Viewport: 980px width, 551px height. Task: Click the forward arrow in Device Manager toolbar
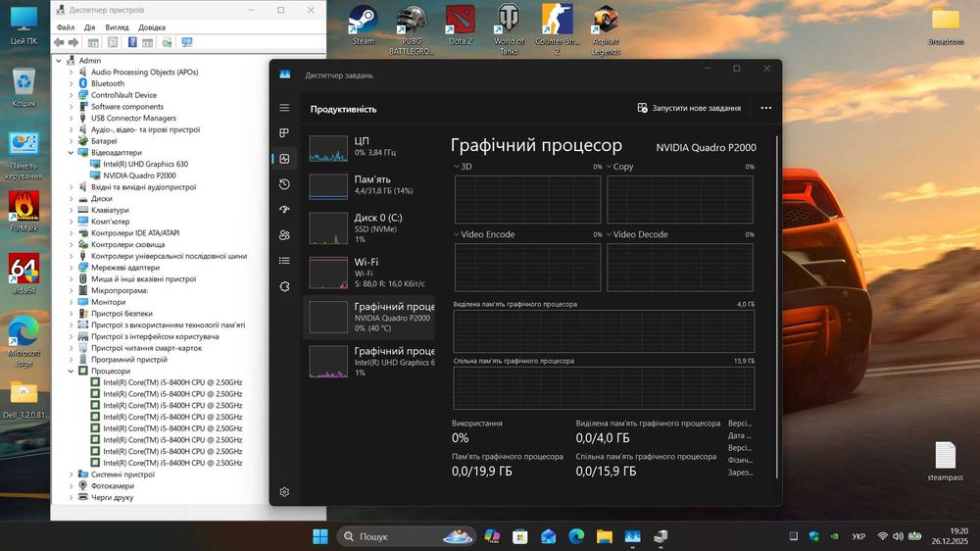(73, 42)
